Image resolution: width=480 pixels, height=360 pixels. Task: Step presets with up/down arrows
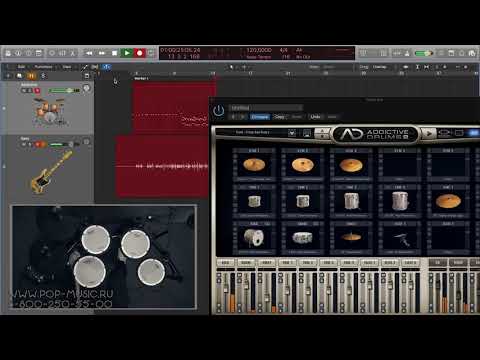pyautogui.click(x=323, y=133)
